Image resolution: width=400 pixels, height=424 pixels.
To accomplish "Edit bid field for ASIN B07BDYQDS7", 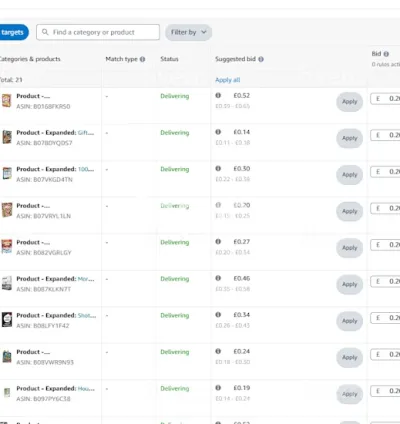I will pyautogui.click(x=385, y=135).
